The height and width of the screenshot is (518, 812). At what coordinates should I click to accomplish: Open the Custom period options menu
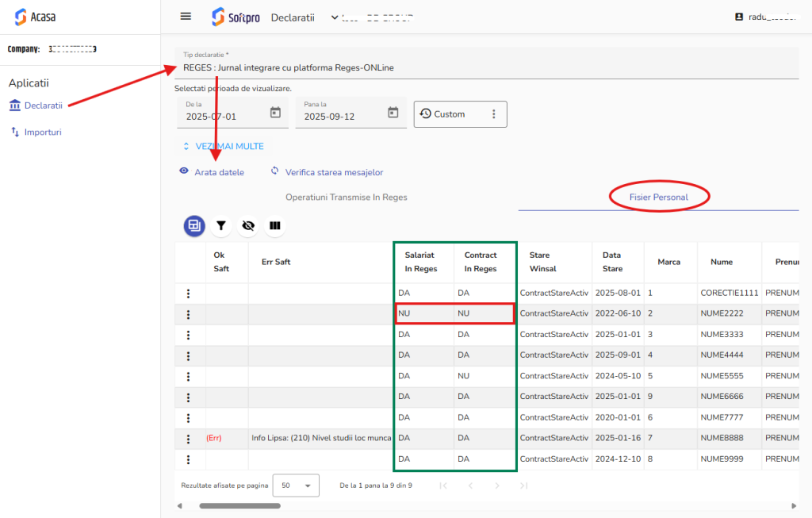click(x=493, y=114)
